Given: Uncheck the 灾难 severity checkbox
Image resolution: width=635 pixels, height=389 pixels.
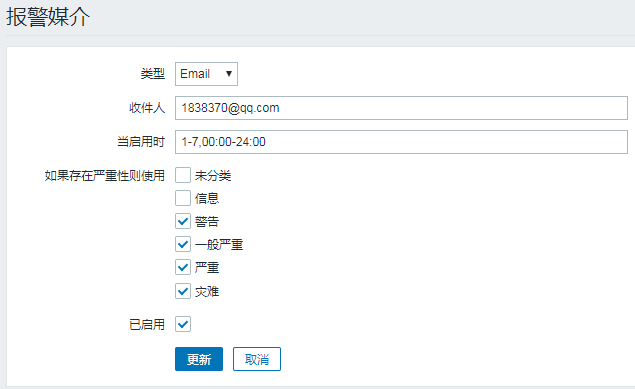Looking at the screenshot, I should [x=183, y=291].
